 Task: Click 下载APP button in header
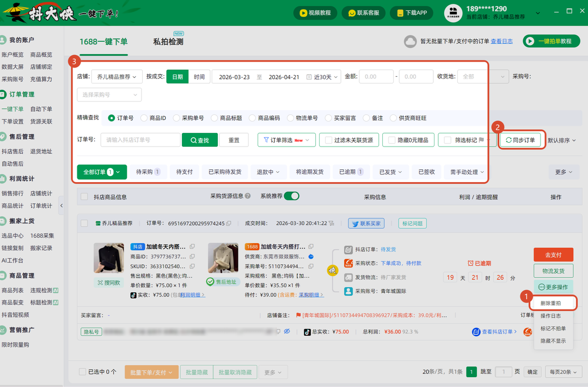click(412, 13)
